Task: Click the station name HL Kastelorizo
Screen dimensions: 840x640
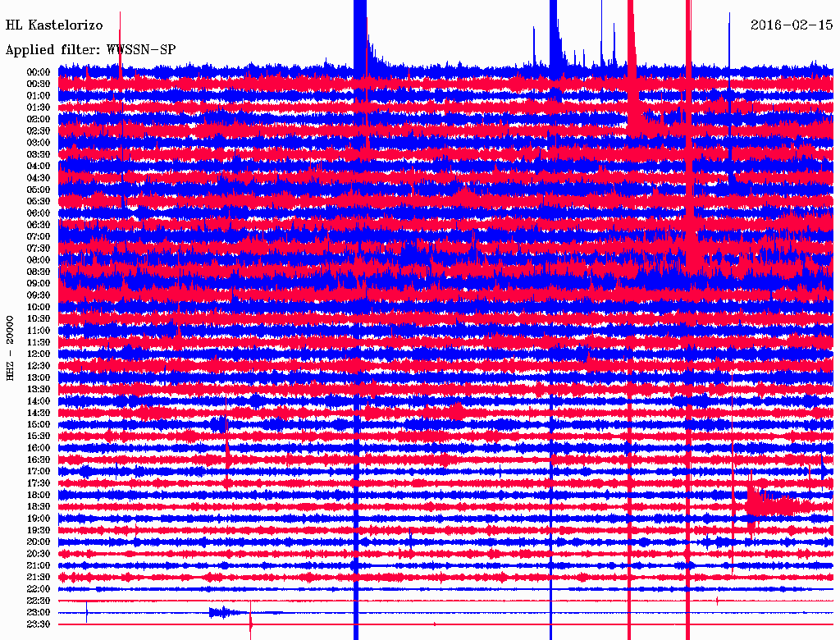Action: (x=54, y=25)
